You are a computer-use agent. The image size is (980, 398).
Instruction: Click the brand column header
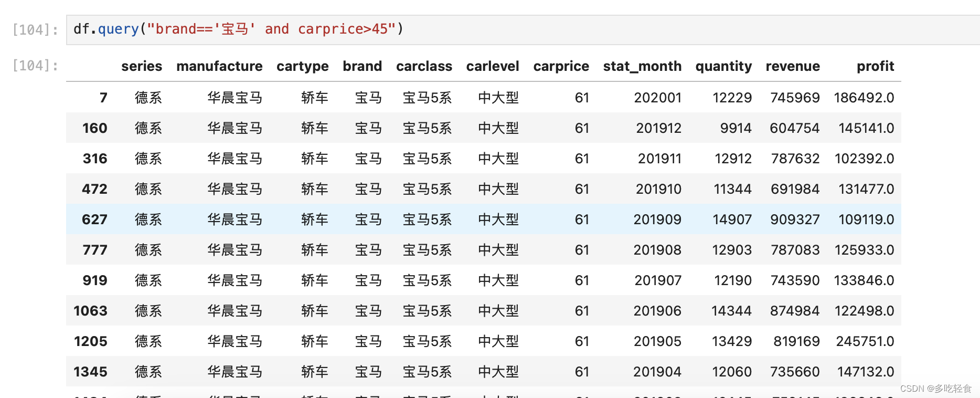click(x=362, y=66)
